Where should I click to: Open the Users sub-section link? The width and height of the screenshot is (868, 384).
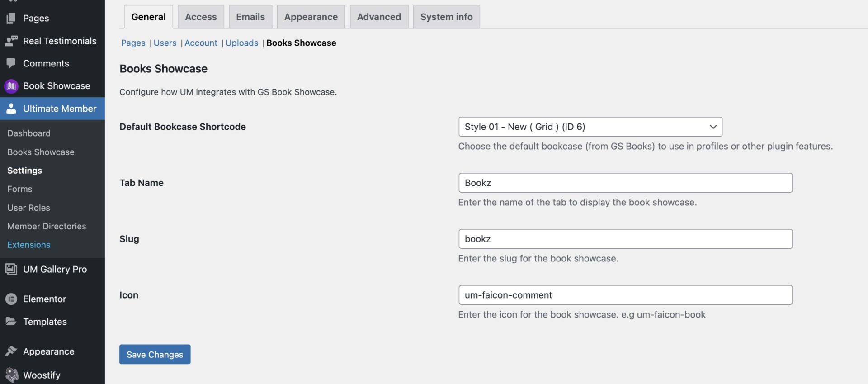[x=165, y=43]
